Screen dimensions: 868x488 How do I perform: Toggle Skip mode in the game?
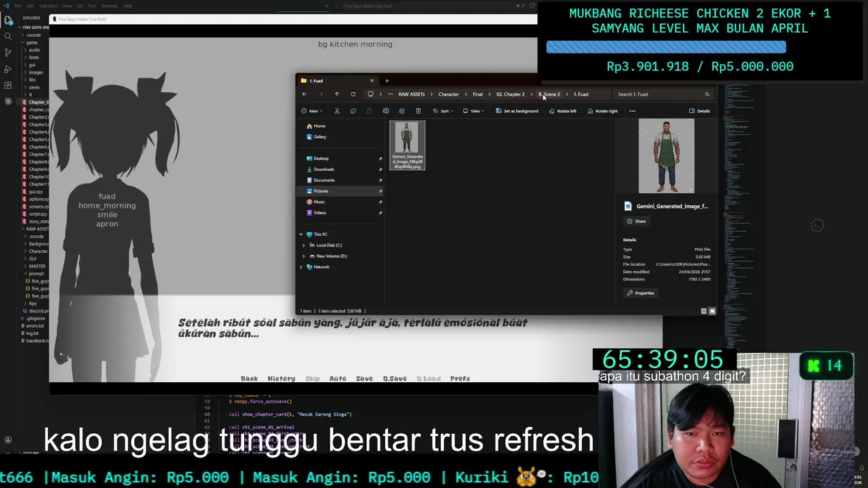313,379
